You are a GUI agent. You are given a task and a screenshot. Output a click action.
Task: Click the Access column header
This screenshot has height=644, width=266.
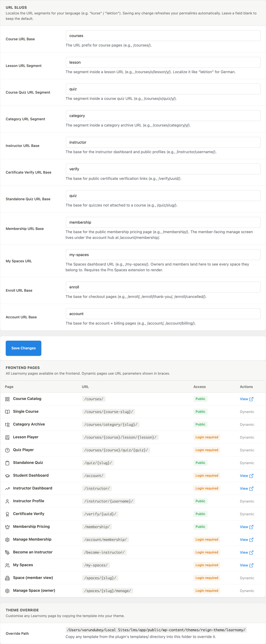199,387
